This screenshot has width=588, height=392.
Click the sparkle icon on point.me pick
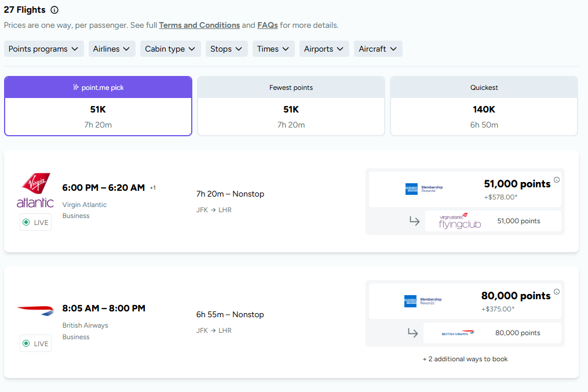tap(75, 87)
